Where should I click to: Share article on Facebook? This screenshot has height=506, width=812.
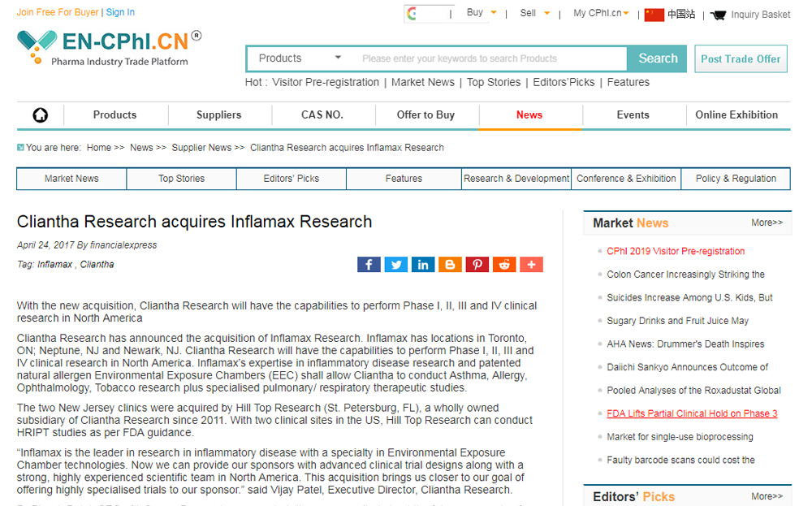point(369,265)
